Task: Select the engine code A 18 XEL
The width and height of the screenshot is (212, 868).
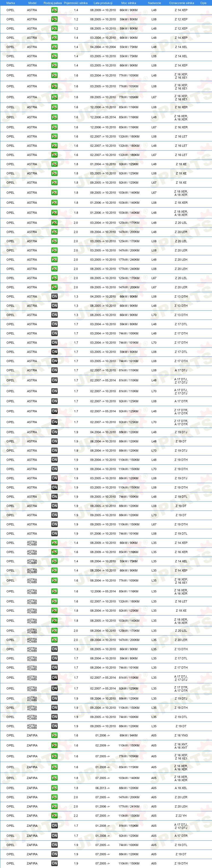Action: [x=181, y=788]
